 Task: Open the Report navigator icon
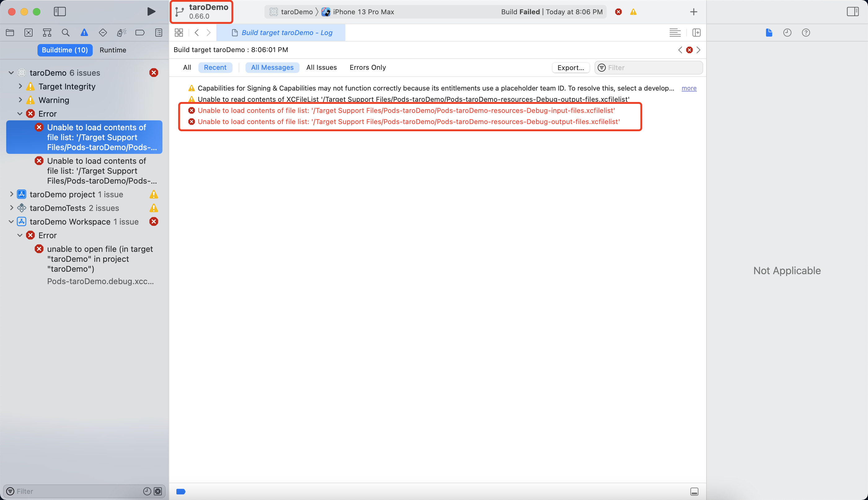(159, 33)
